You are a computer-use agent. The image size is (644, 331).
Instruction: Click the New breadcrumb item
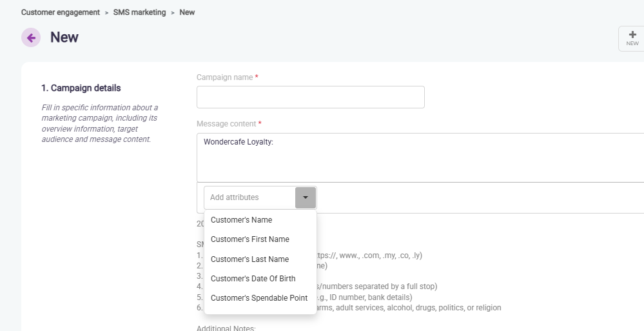tap(187, 12)
